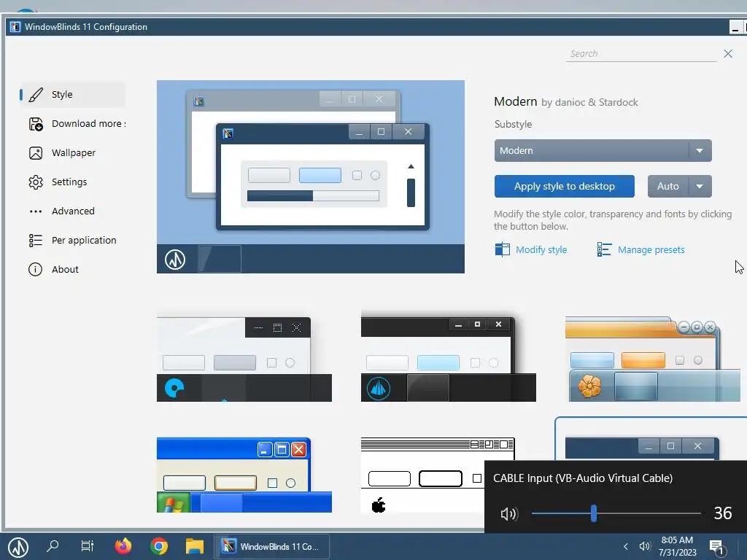Click Apply style to desktop button

tap(564, 186)
